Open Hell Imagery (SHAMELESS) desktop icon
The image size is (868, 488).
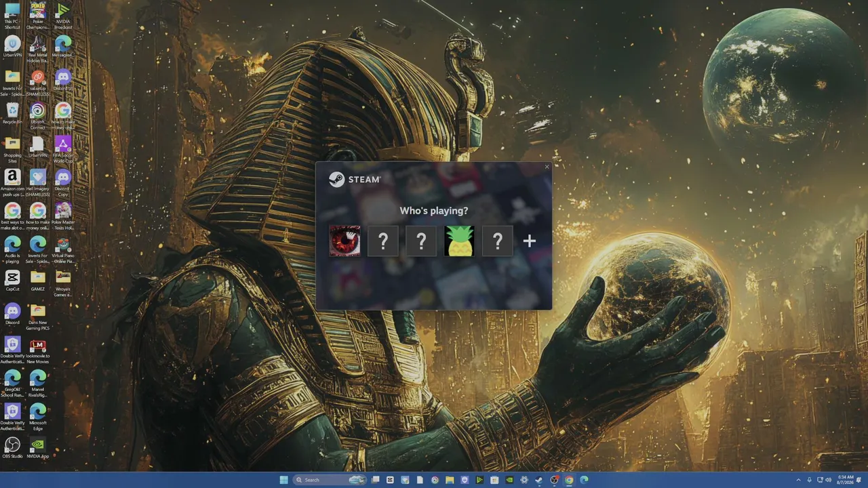tap(38, 183)
